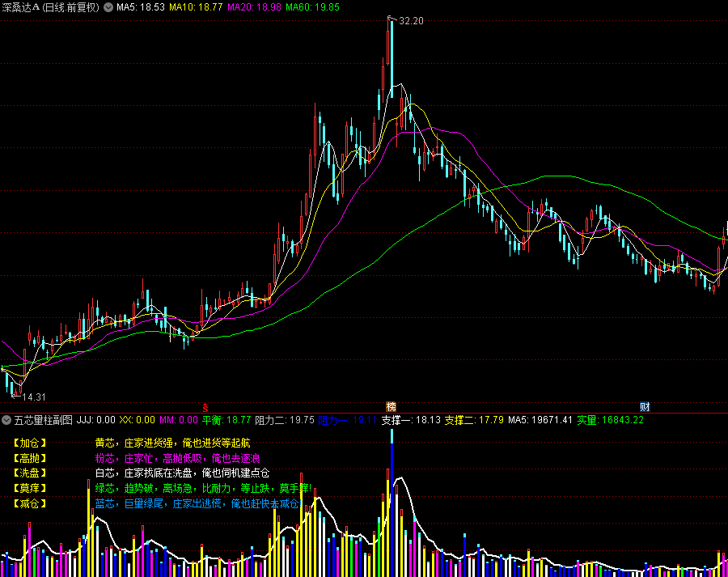Click the XX: 0.00 value
The image size is (728, 577).
137,420
